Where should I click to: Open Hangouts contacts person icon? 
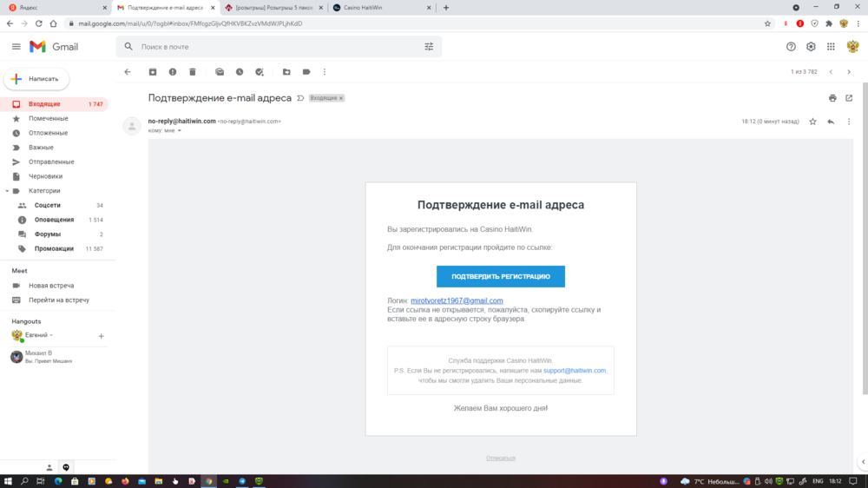tap(49, 467)
